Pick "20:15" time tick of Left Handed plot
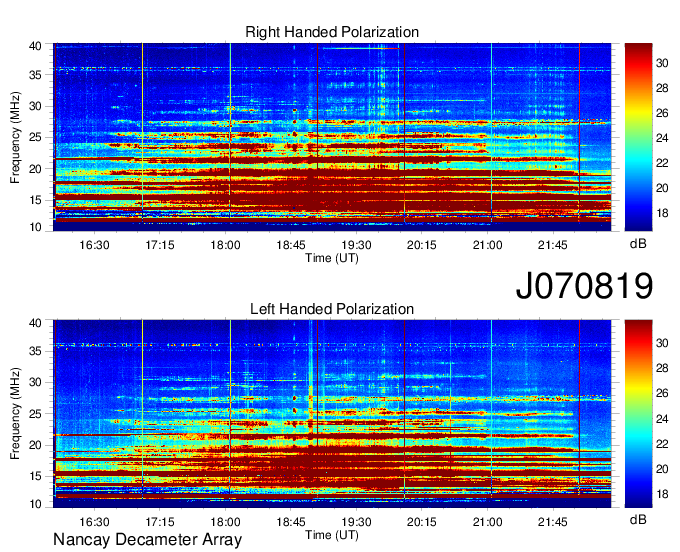 coord(422,522)
